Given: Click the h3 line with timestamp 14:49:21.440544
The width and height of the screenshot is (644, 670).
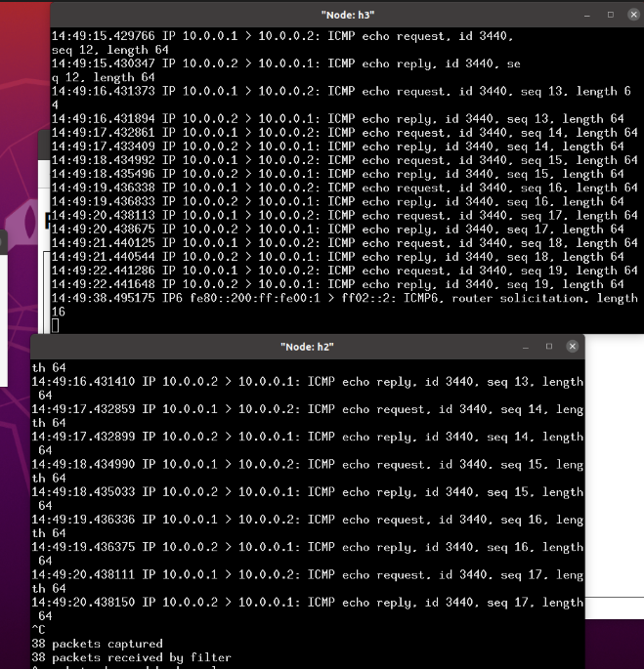Looking at the screenshot, I should tap(338, 257).
